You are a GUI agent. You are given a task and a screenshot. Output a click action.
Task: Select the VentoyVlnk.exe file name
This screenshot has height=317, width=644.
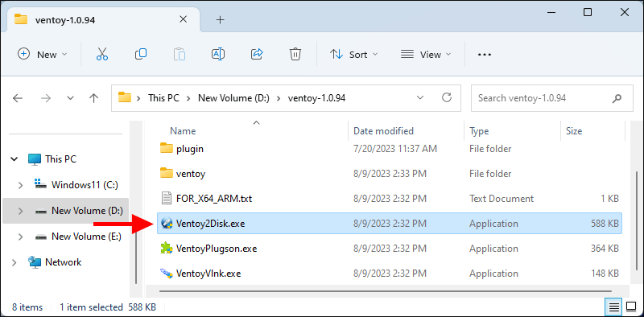pos(208,273)
